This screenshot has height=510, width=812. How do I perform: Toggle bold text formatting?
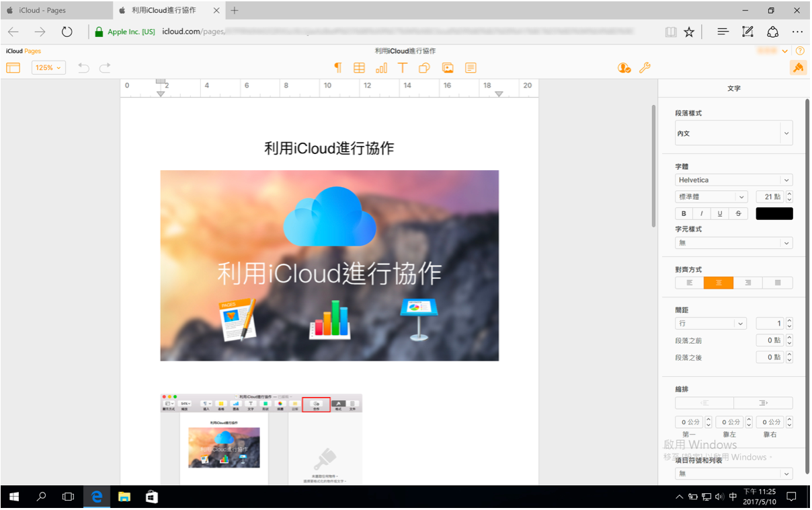coord(684,213)
